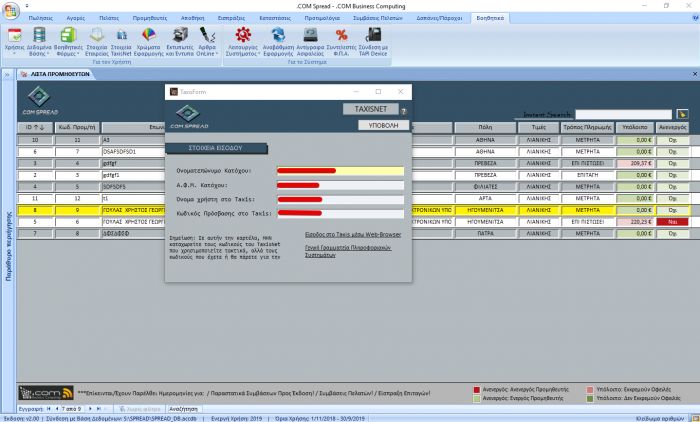
Task: Open Συντελεστές Φ.Π.Α. percent icon
Action: click(342, 42)
